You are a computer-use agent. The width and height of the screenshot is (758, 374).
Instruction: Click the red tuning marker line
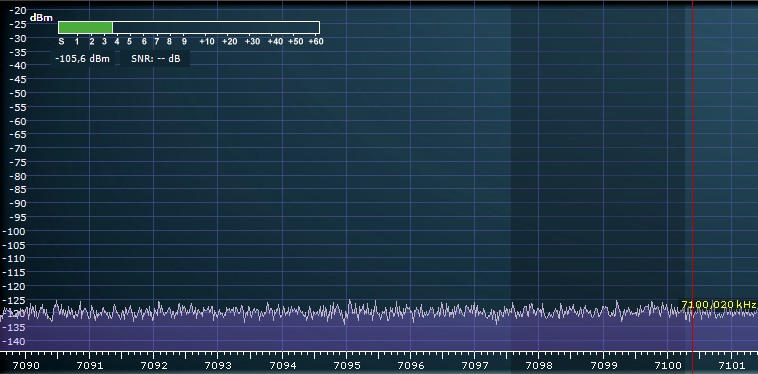692,176
